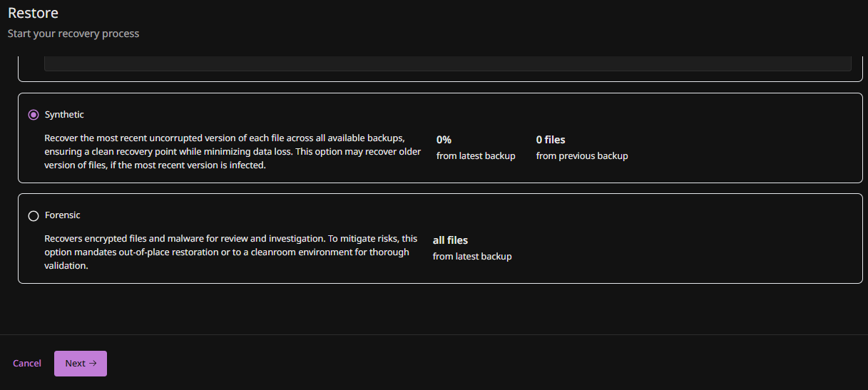Click the Start your recovery process subtitle
868x390 pixels.
73,34
